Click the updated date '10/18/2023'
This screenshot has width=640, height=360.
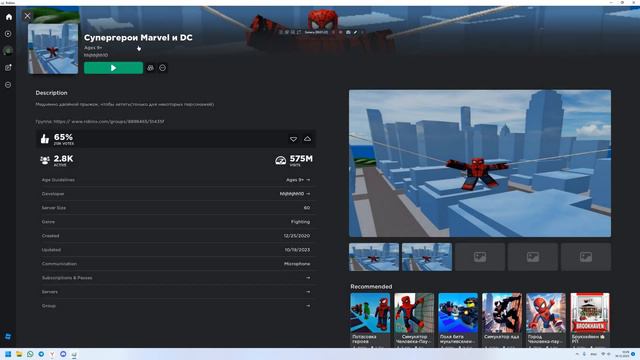pos(297,250)
